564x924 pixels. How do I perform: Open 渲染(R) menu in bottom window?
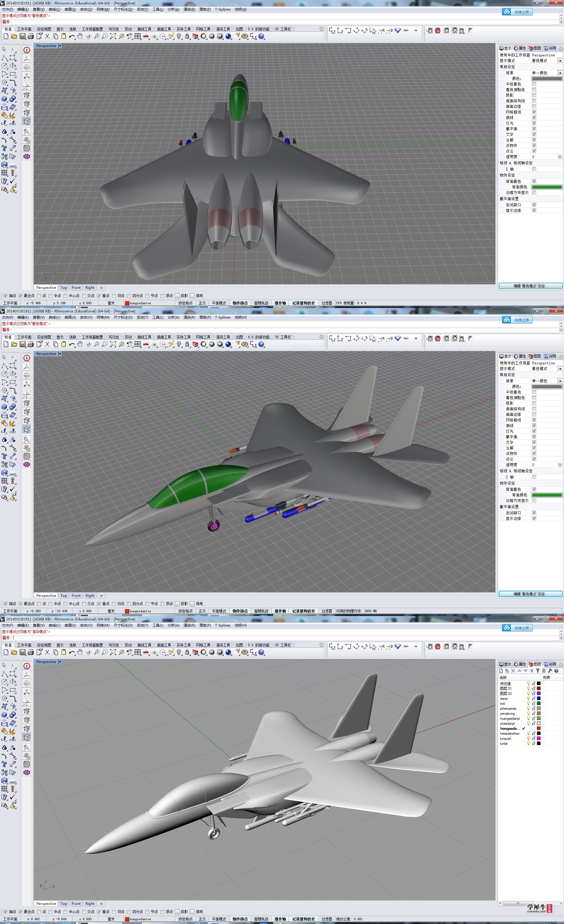tap(189, 625)
